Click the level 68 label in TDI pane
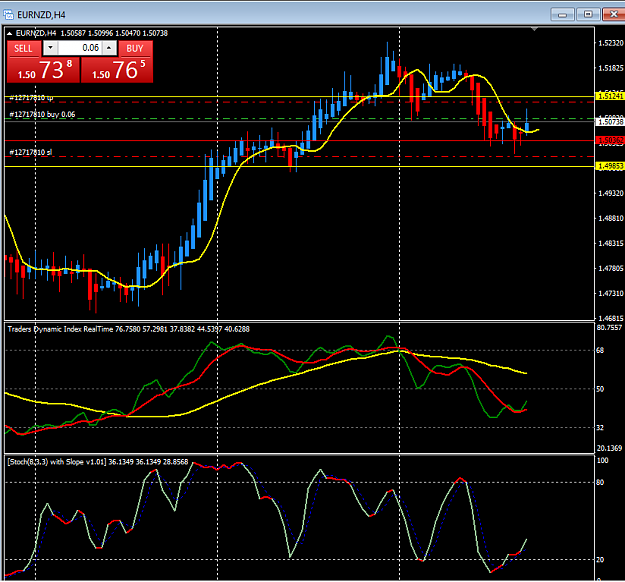Screen dimensions: 625x582 [x=600, y=350]
